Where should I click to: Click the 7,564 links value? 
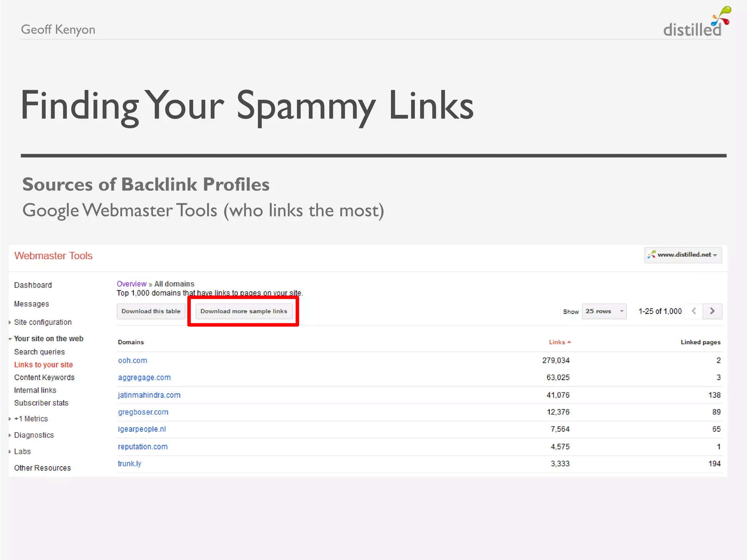tap(560, 429)
